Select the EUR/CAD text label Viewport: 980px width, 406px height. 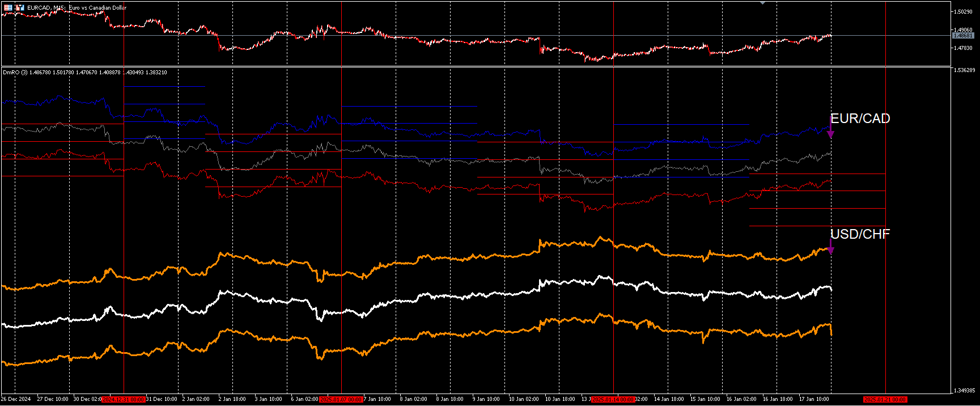[860, 119]
